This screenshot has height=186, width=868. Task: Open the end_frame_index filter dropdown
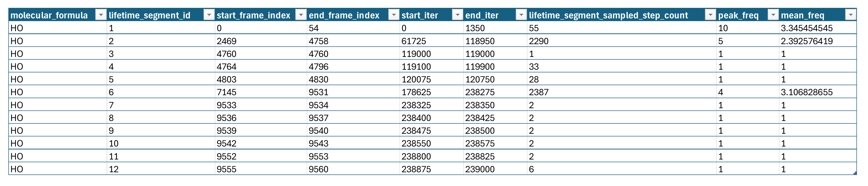394,15
